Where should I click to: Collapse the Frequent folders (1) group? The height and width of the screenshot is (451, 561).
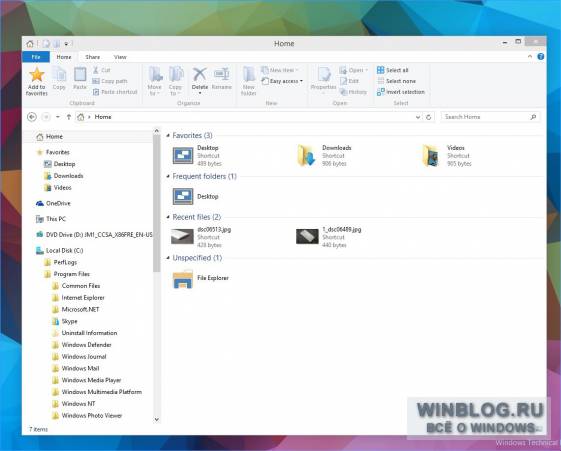168,176
